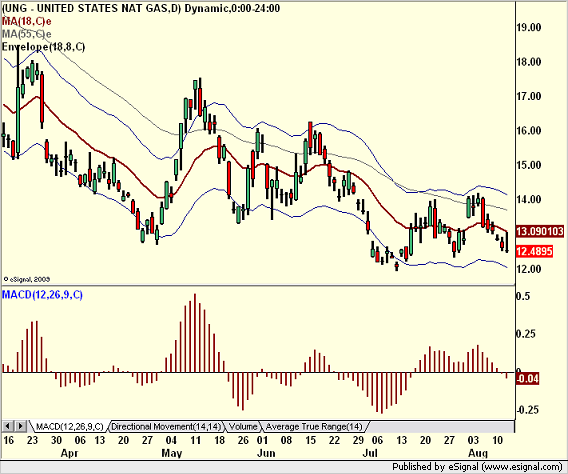The width and height of the screenshot is (568, 474).
Task: Click the 19.00 price axis label
Action: 529,28
